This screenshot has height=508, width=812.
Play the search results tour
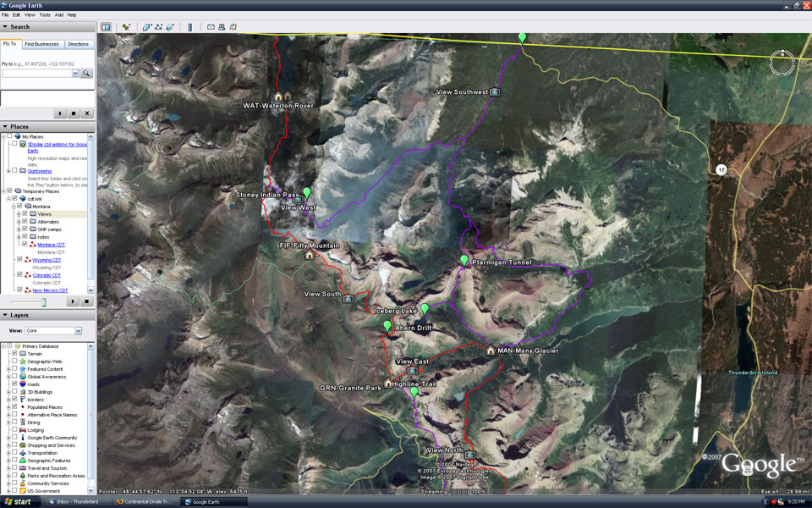60,113
